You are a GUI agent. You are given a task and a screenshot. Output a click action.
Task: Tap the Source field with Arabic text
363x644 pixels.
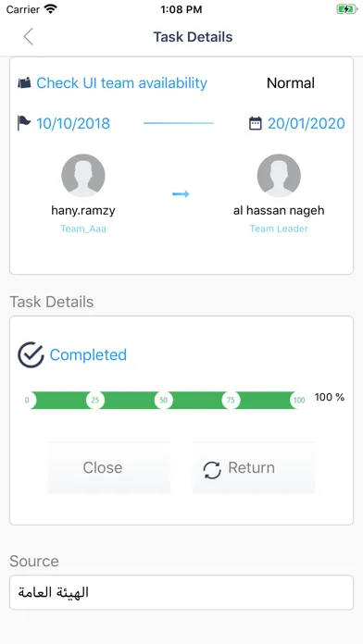tap(181, 592)
